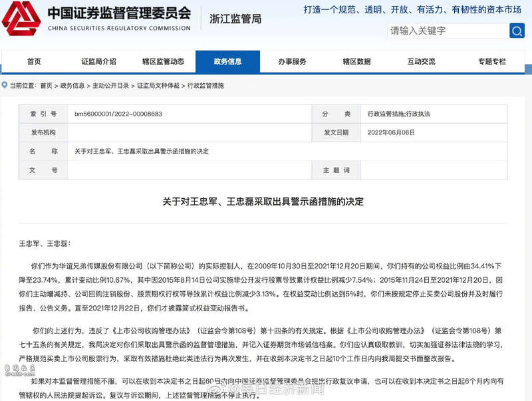
Task: Click the 政务信息 breadcrumb link
Action: point(72,86)
